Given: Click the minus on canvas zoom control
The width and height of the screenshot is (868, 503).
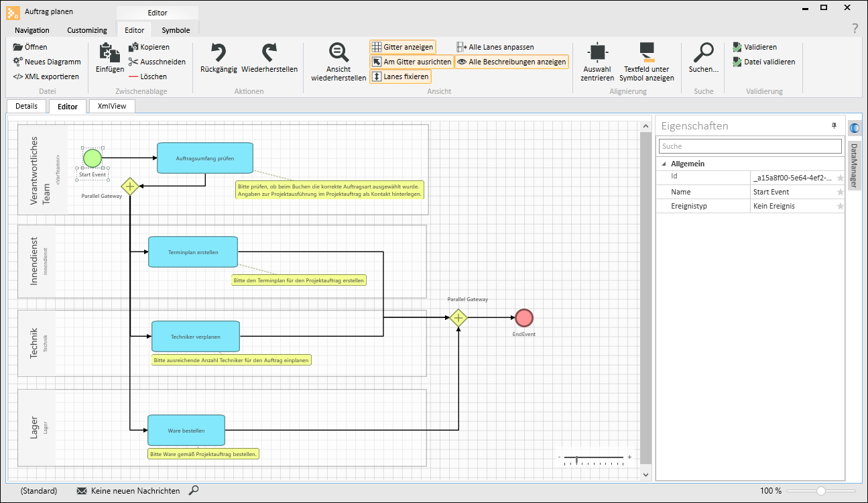Looking at the screenshot, I should tap(559, 458).
